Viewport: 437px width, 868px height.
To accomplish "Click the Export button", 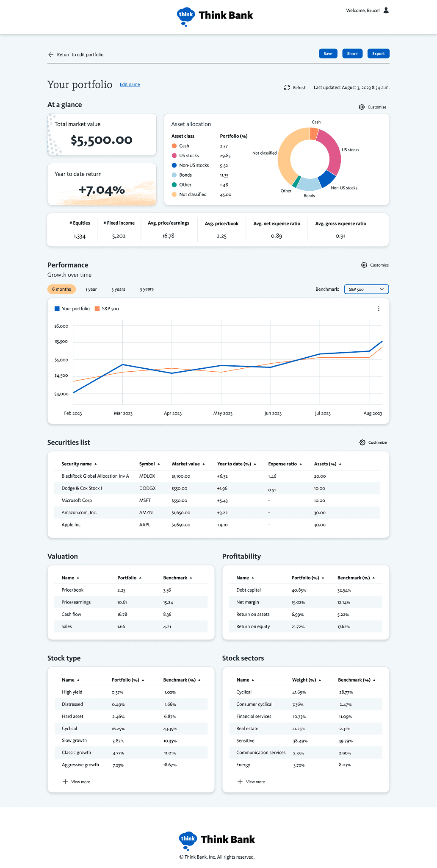I will point(379,53).
